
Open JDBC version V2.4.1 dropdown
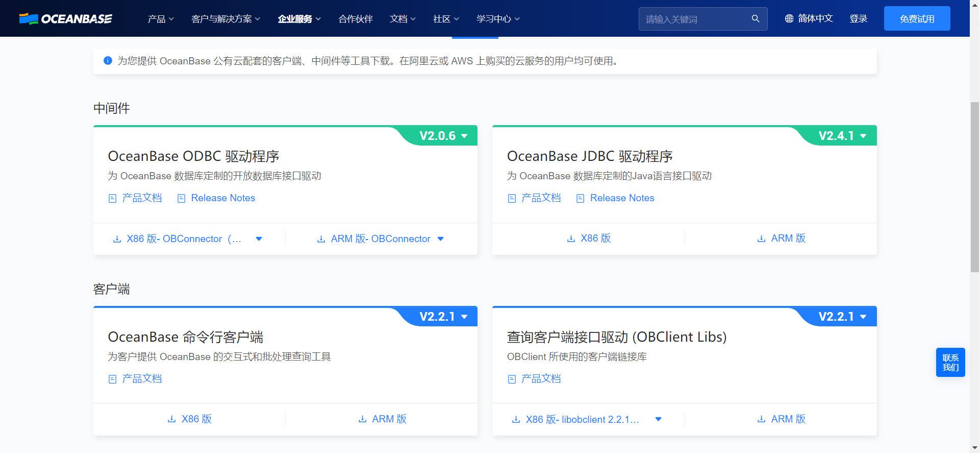842,136
